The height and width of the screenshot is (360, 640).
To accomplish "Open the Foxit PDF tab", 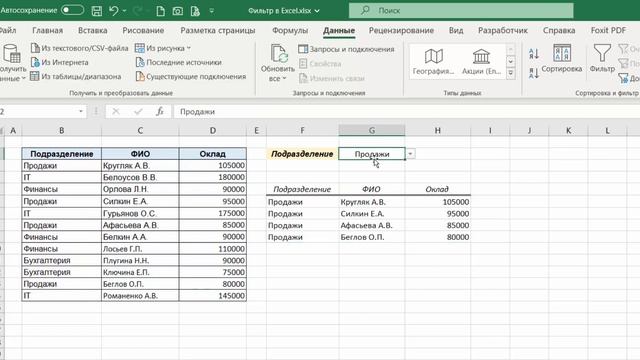I will [x=608, y=30].
